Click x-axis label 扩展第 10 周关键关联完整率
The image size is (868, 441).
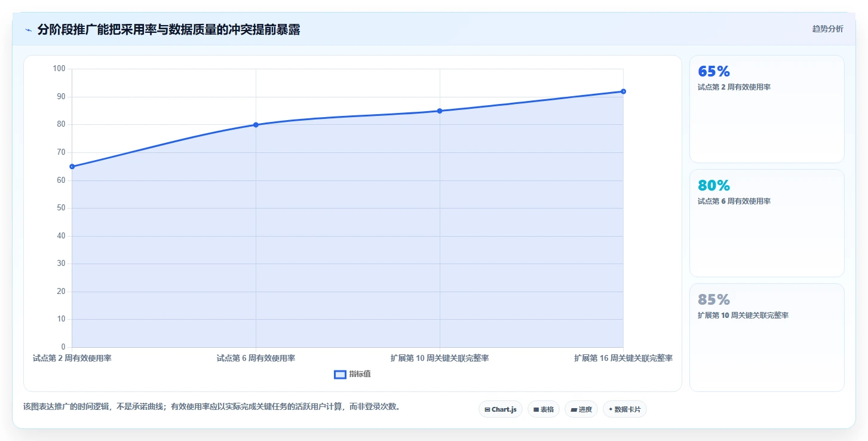point(440,359)
